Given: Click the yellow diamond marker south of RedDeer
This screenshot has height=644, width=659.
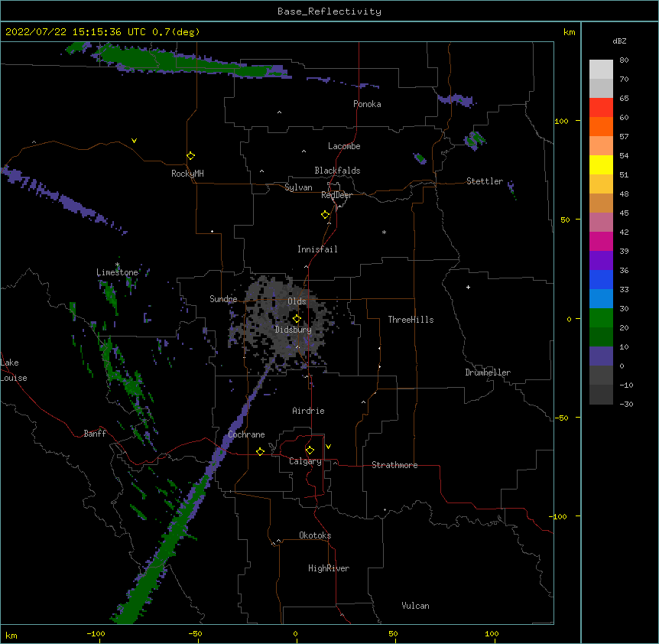Looking at the screenshot, I should pyautogui.click(x=326, y=215).
